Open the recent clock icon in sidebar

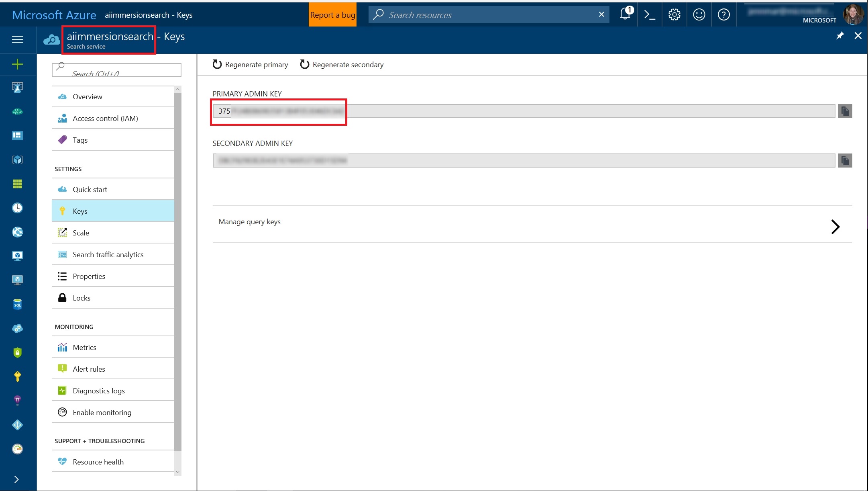pyautogui.click(x=17, y=208)
